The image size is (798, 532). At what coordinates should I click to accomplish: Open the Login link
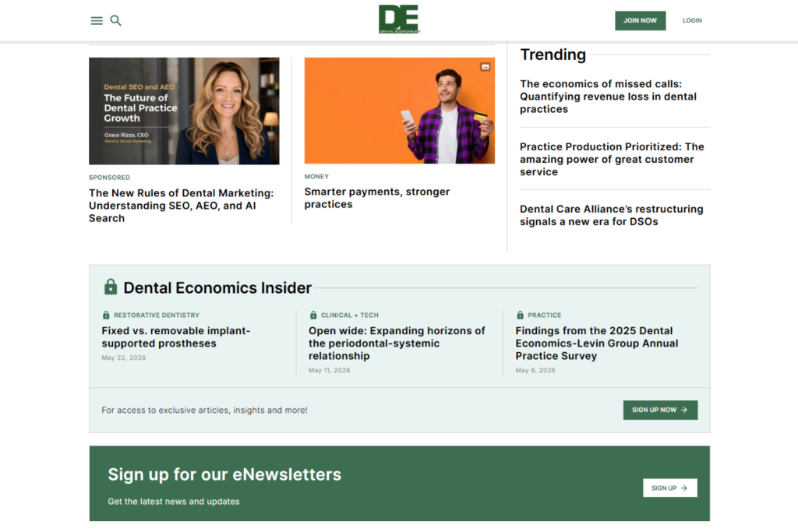pyautogui.click(x=692, y=21)
